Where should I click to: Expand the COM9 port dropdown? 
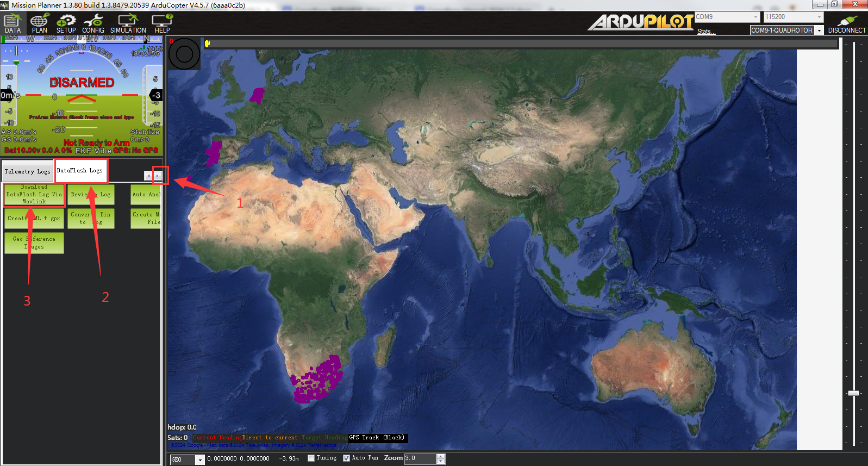coord(755,17)
